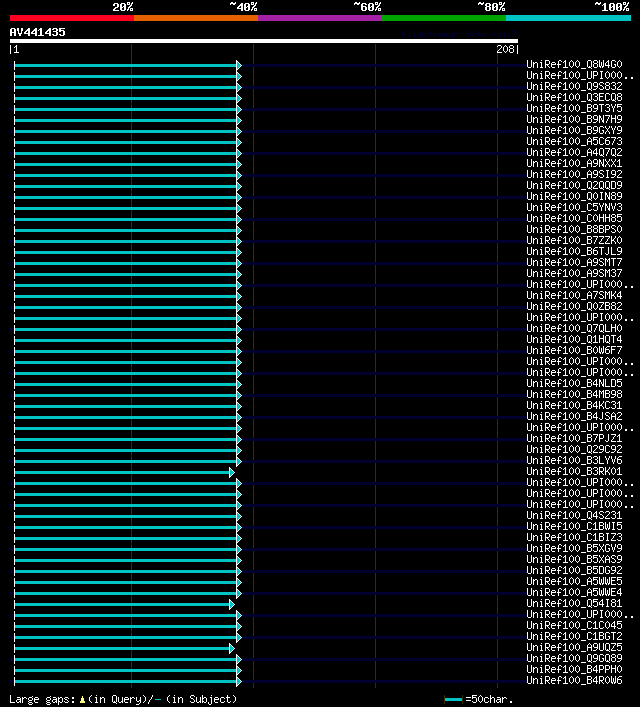The image size is (640, 707).
Task: Select the UniRef100_Q0IN89 label
Action: [x=574, y=196]
